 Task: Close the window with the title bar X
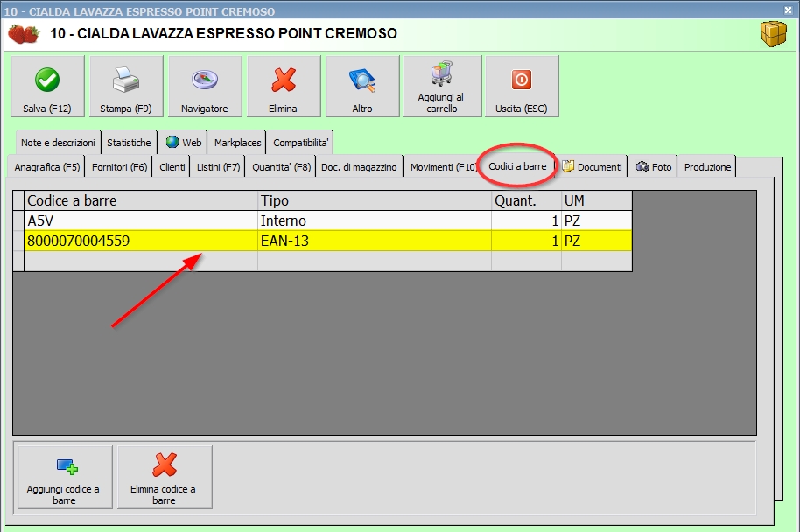(x=789, y=10)
